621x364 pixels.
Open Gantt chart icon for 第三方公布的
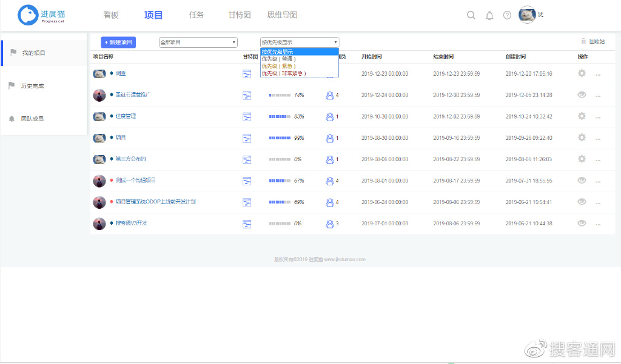(x=247, y=159)
